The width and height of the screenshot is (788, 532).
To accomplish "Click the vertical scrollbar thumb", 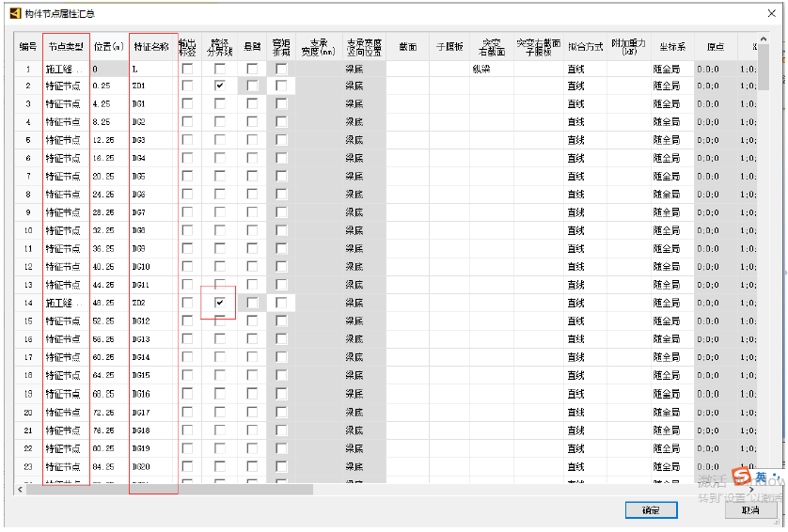I will pyautogui.click(x=763, y=67).
